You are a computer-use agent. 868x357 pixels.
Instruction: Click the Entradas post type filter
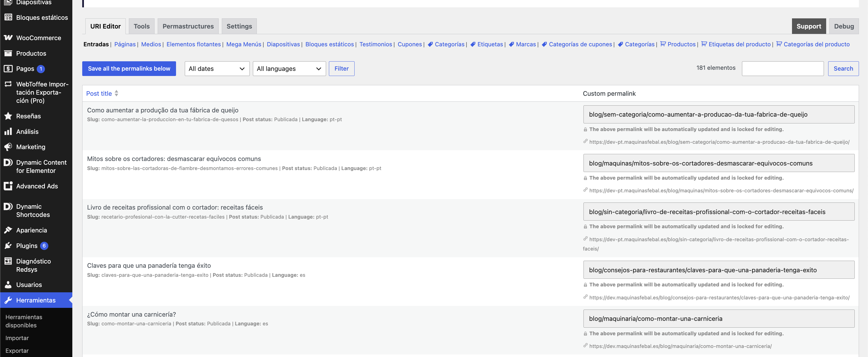click(96, 44)
